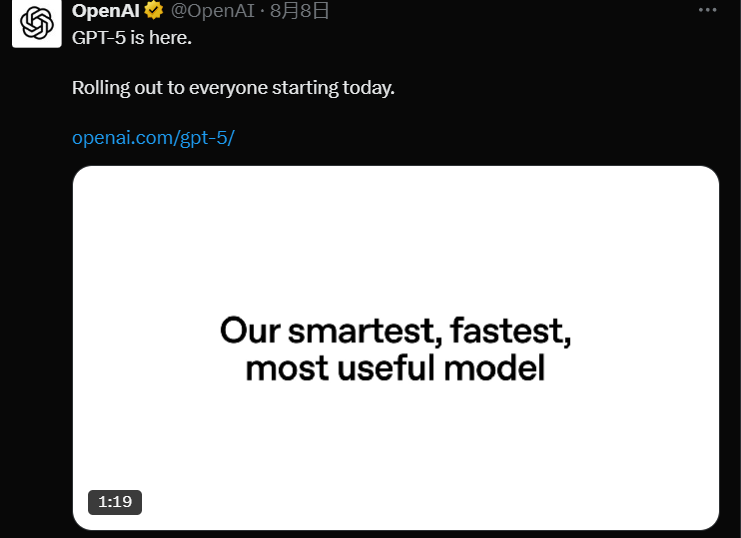
Task: Click "most useful model" line in video
Action: 396,368
